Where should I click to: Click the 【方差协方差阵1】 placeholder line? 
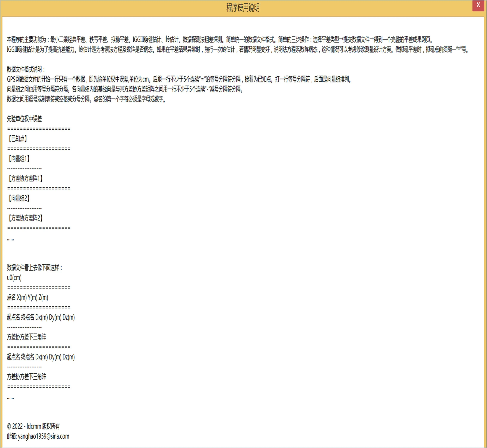[25, 178]
